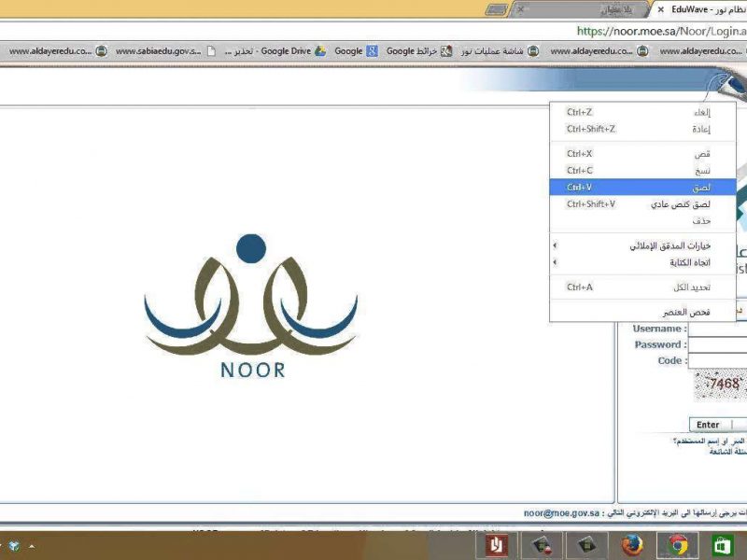
Task: Close the EduWave نظام نور tab
Action: [661, 9]
